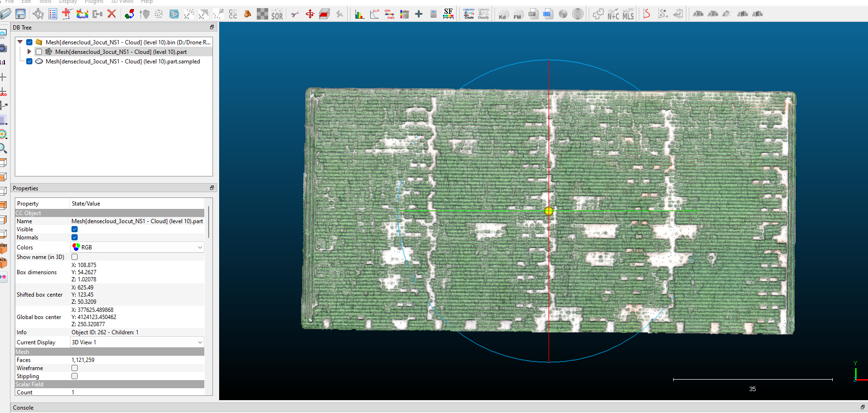Image resolution: width=868 pixels, height=413 pixels.
Task: Click the red X Delete icon
Action: [112, 14]
